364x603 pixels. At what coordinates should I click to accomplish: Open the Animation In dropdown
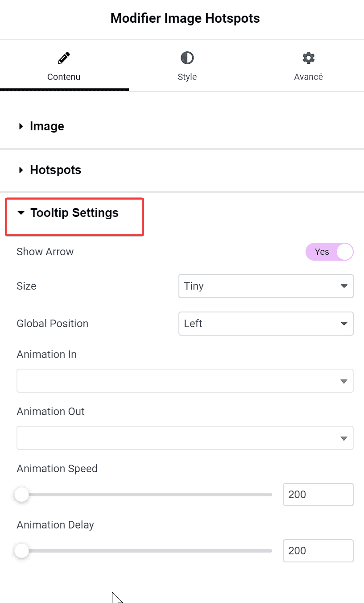(185, 381)
